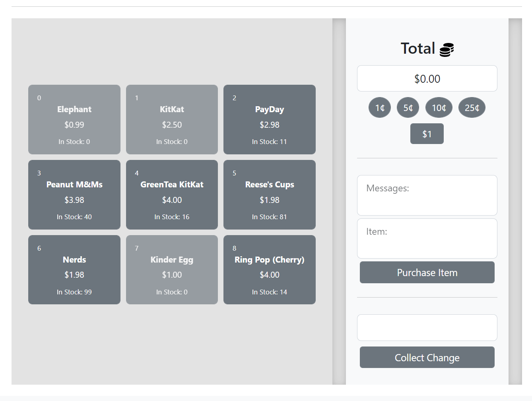Screen dimensions: 532x401
Task: Select the out-of-stock KitKat card
Action: click(x=172, y=119)
